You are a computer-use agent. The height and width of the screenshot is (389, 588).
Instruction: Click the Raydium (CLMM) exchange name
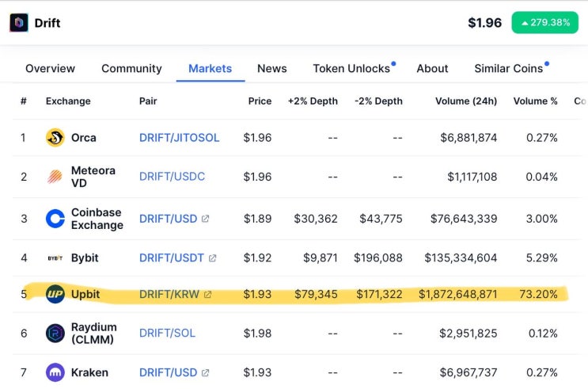click(x=94, y=333)
